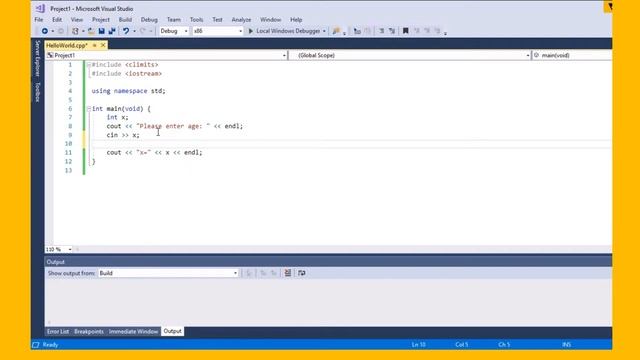640x360 pixels.
Task: Close the HelloWorld.cpp tab
Action: pos(103,45)
